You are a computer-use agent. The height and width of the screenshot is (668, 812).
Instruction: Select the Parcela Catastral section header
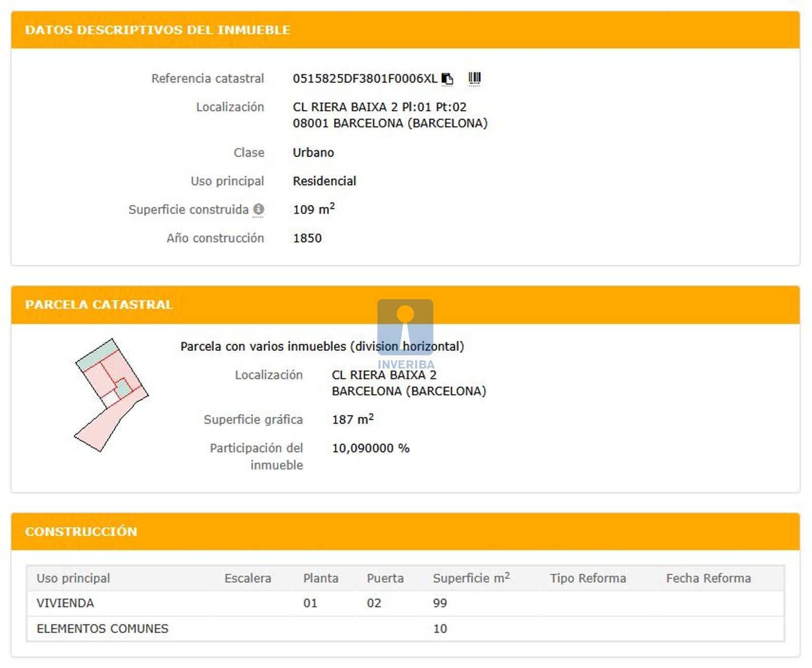(x=99, y=305)
